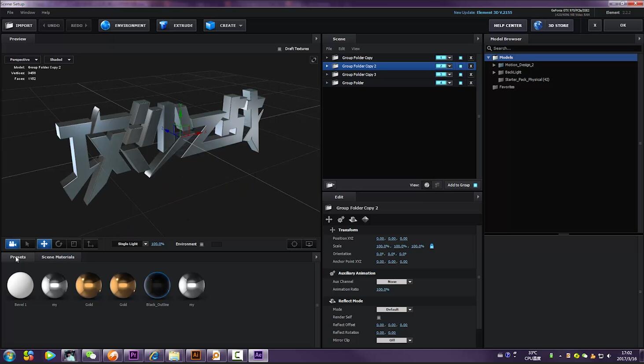644x364 pixels.
Task: Click the Windows Start button
Action: coord(9,355)
